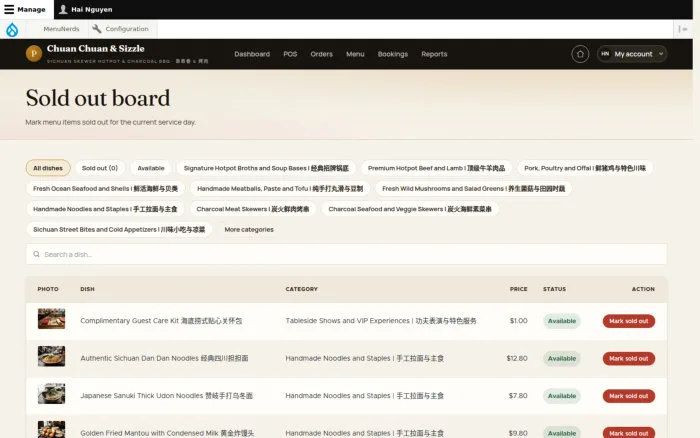Image resolution: width=700 pixels, height=438 pixels.
Task: Click Golden Fried Mantou with Condensed Milk
Action: pos(167,433)
